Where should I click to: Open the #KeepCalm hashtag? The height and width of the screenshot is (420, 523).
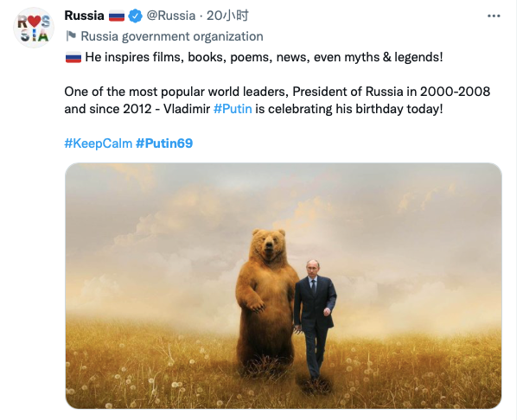pos(98,143)
